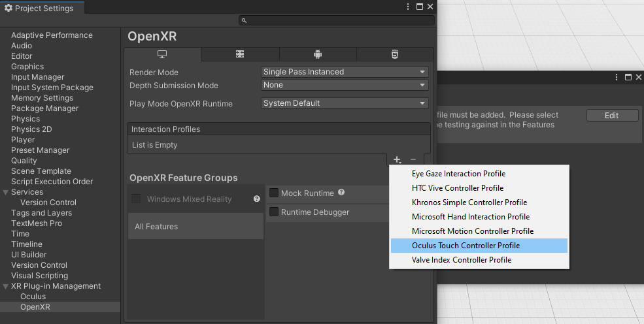The width and height of the screenshot is (644, 324).
Task: Click the minus icon under Interaction Profiles
Action: tap(413, 159)
